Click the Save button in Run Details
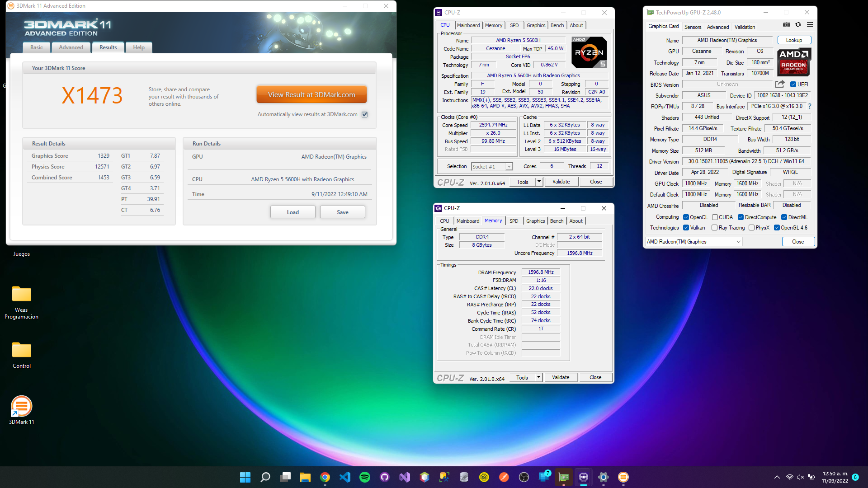Image resolution: width=868 pixels, height=488 pixels. [343, 212]
